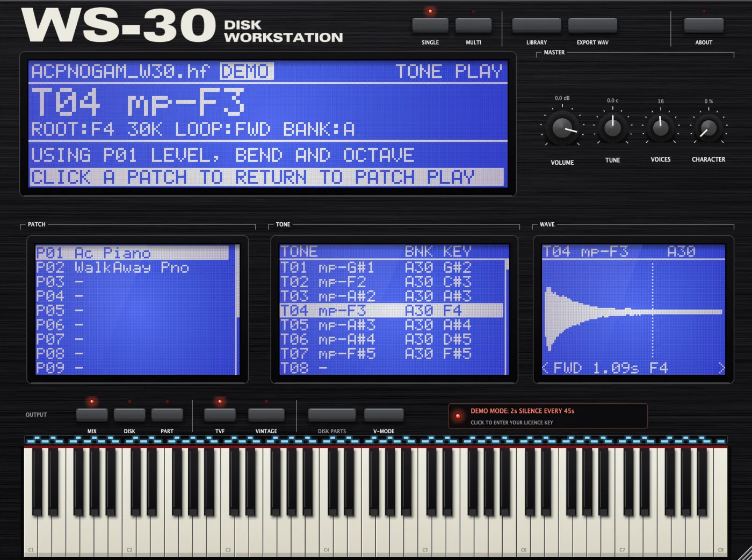Click 'CLICK A PATCH TO RETURN' line
752x560 pixels.
tap(267, 177)
